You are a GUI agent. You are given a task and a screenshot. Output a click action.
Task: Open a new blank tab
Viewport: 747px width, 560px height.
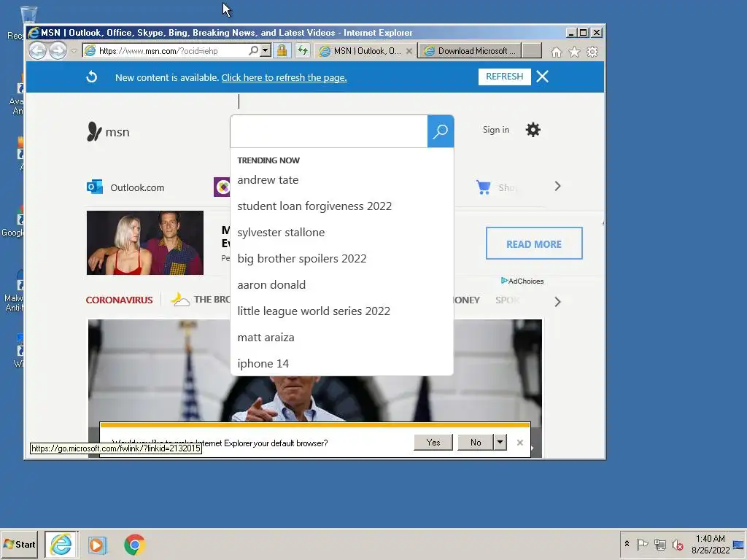[x=532, y=50]
